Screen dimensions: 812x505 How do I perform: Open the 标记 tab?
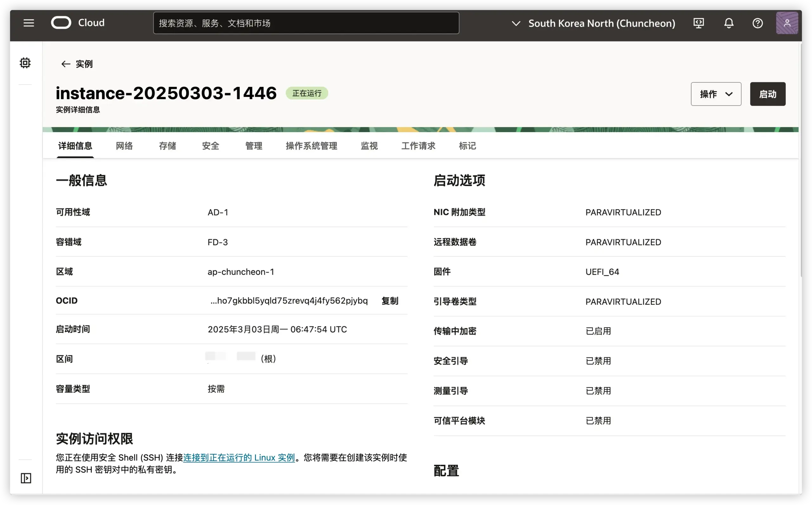click(467, 146)
